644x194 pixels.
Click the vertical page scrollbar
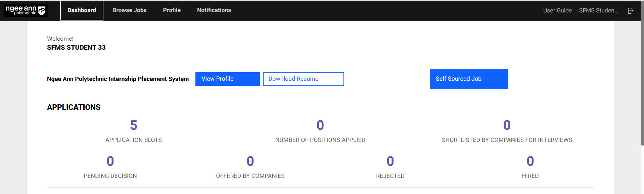click(642, 84)
